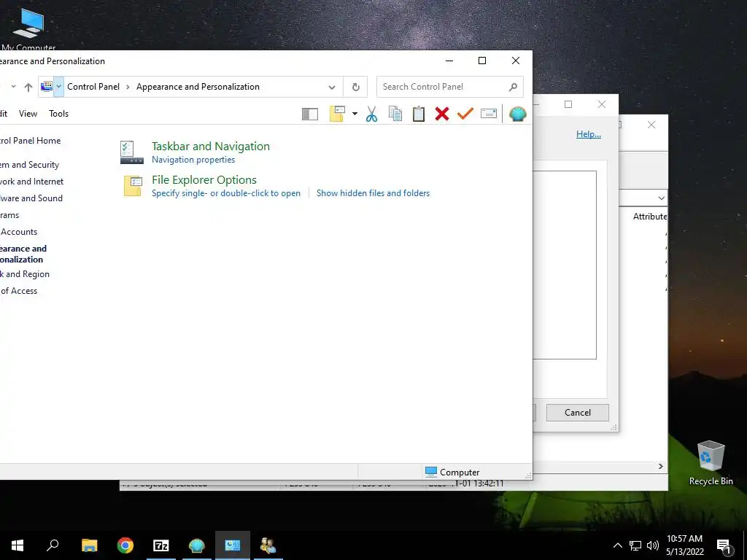Image resolution: width=747 pixels, height=560 pixels.
Task: Open User Accounts sidebar link
Action: [x=18, y=232]
